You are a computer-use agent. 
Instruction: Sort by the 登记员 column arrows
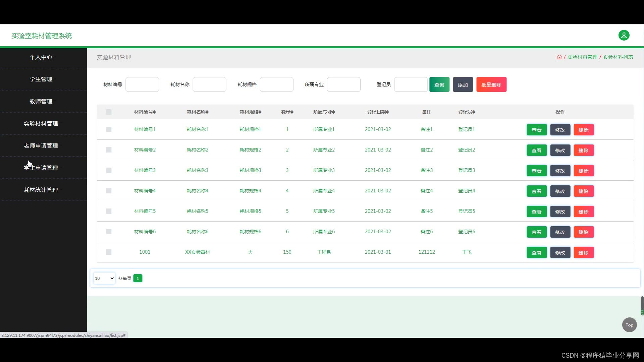coord(474,112)
